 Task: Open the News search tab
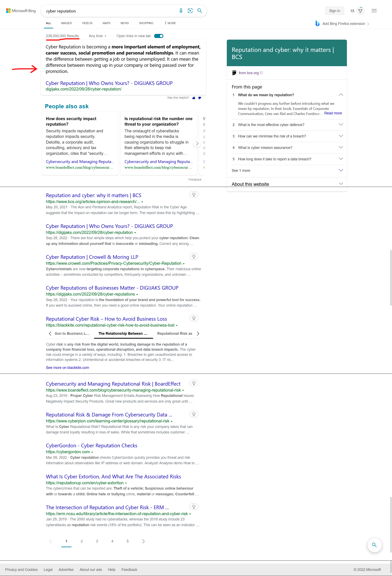point(124,23)
